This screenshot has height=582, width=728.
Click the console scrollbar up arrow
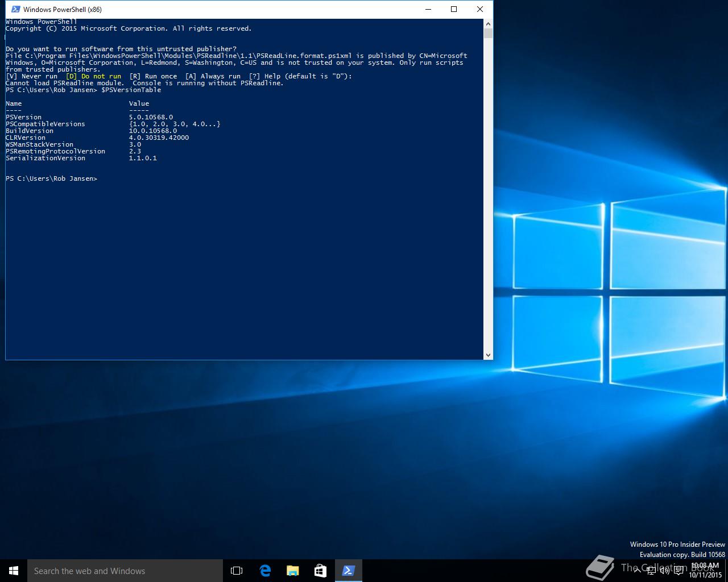[x=488, y=24]
